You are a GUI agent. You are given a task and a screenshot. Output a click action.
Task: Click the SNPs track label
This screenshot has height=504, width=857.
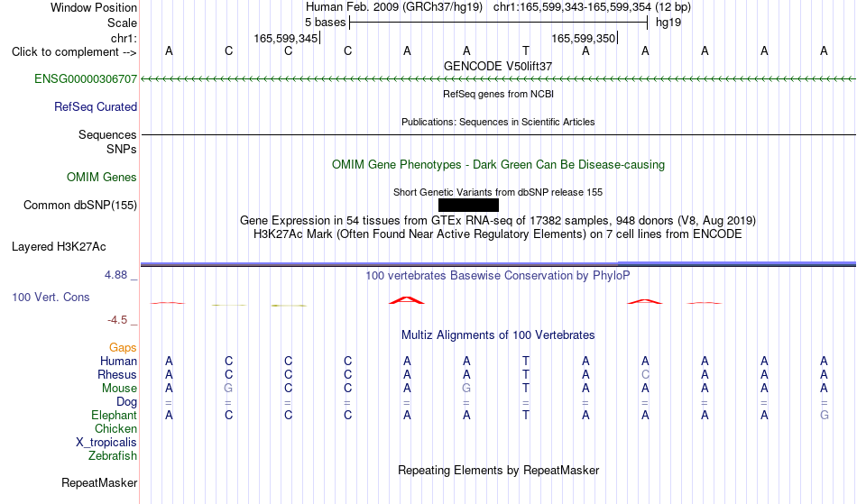pos(122,149)
